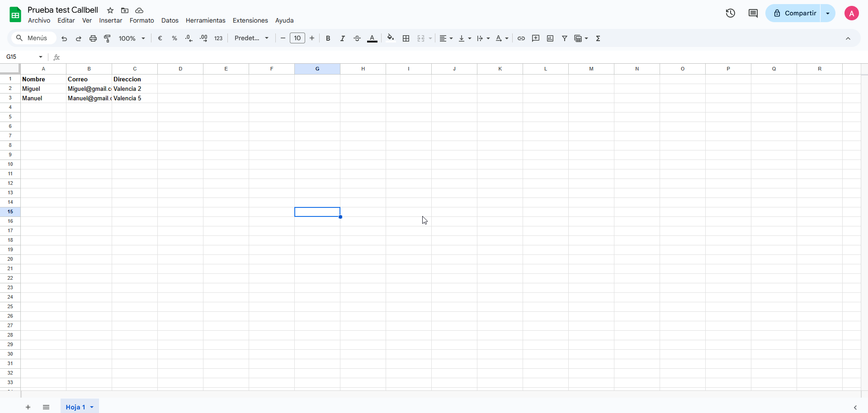
Task: Move document with folder icon
Action: click(125, 10)
